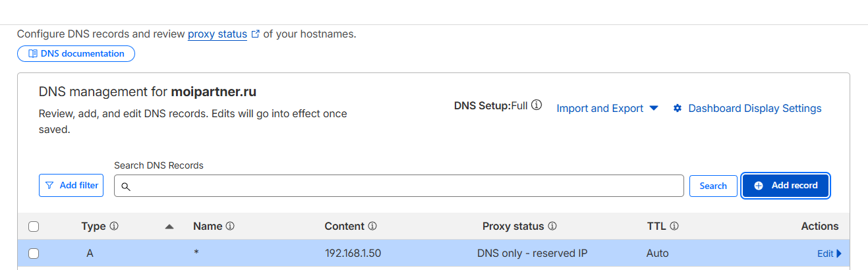The height and width of the screenshot is (270, 868).
Task: Click the Proxy status info icon
Action: [552, 227]
